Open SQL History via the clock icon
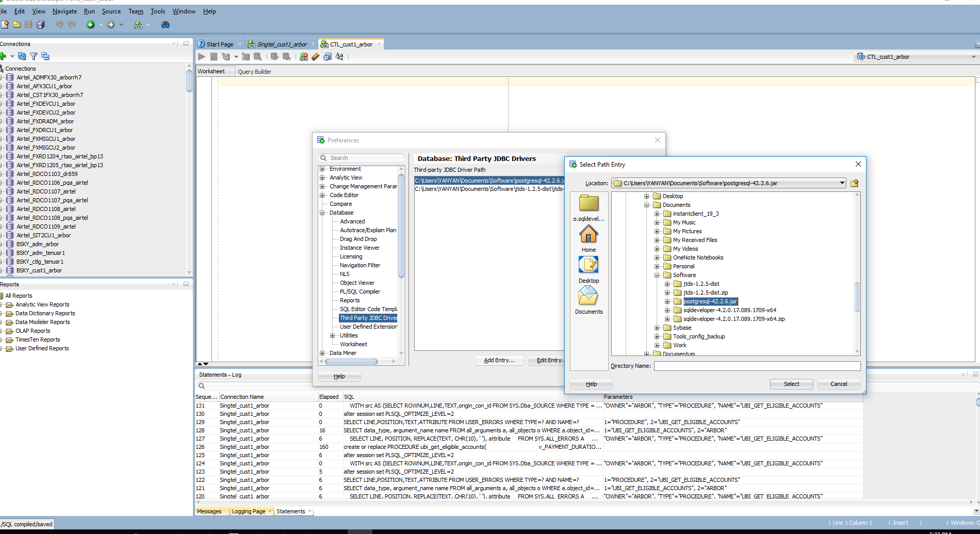980x534 pixels. 327,57
